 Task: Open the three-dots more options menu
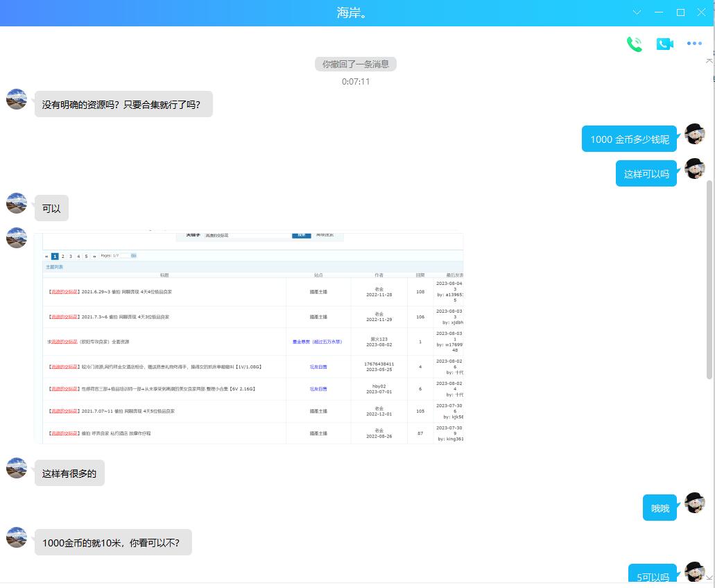point(694,44)
